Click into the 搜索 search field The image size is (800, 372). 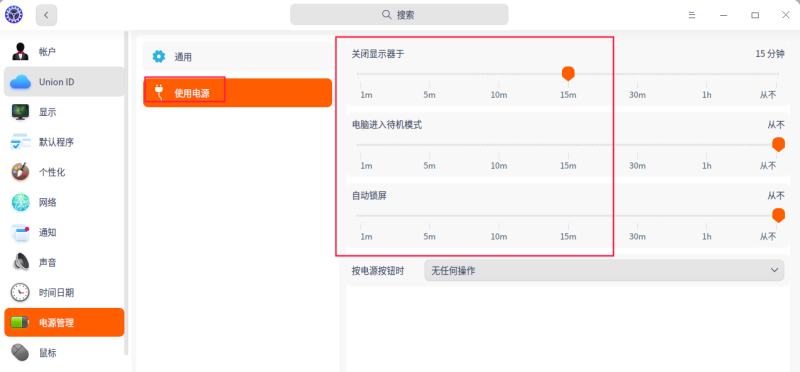(x=399, y=14)
